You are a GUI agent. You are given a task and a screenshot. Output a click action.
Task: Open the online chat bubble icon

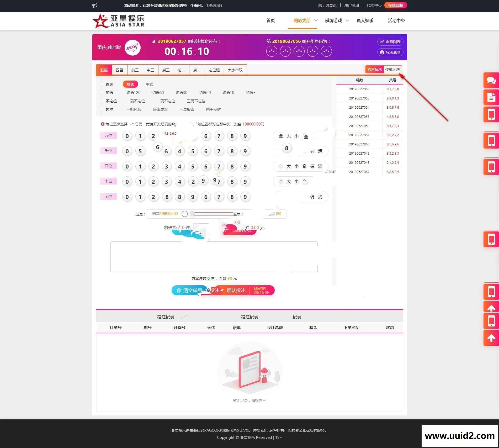[x=491, y=81]
